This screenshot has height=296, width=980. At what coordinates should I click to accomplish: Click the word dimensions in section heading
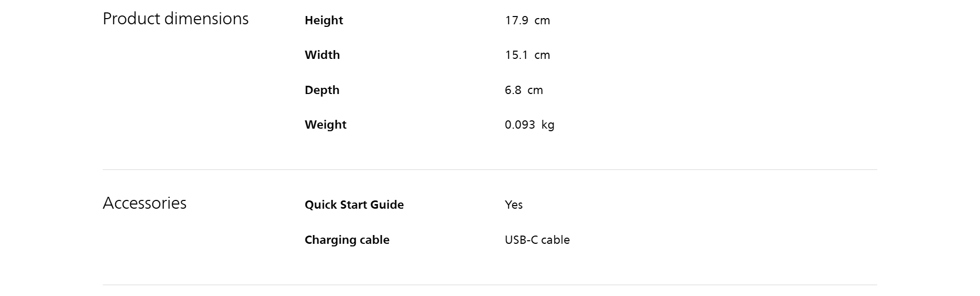(207, 19)
